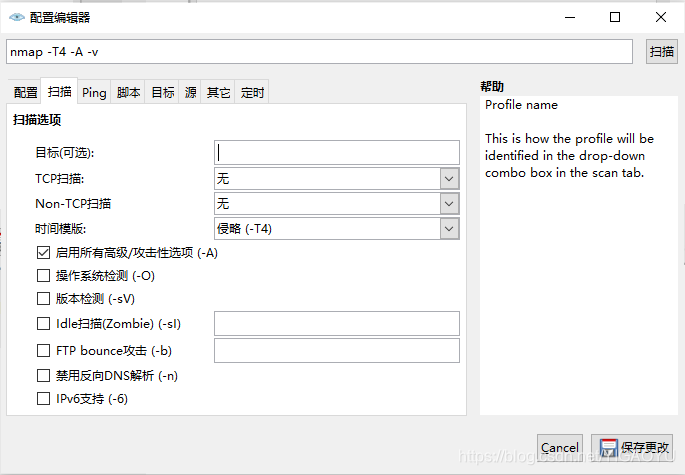Screen dimensions: 685x475
Task: Click the Non-TCP扫描 combo box value 无
Action: coord(336,204)
